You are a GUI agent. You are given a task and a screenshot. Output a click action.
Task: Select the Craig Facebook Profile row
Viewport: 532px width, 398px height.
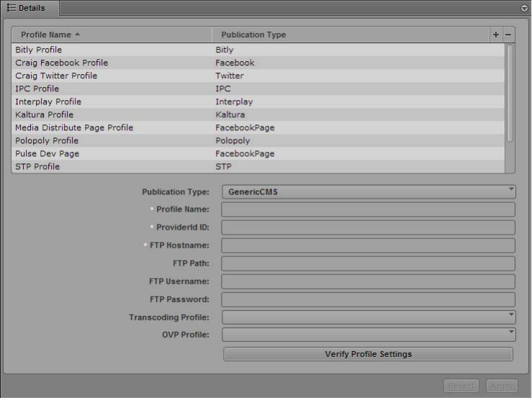(258, 63)
